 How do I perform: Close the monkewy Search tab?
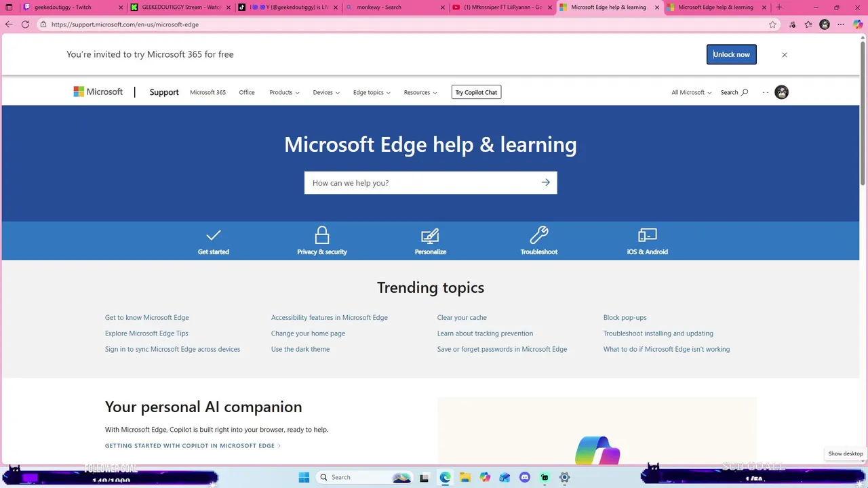pyautogui.click(x=442, y=7)
